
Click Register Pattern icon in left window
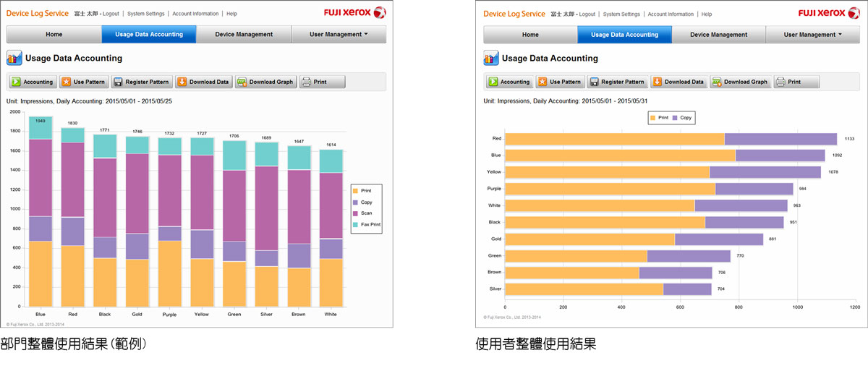[x=119, y=82]
